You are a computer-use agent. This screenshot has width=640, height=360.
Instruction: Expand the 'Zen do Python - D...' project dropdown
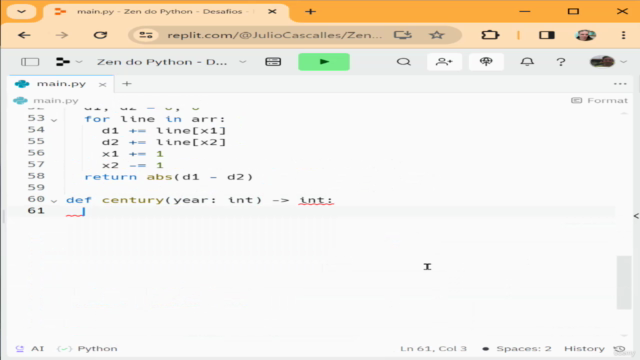pyautogui.click(x=242, y=62)
